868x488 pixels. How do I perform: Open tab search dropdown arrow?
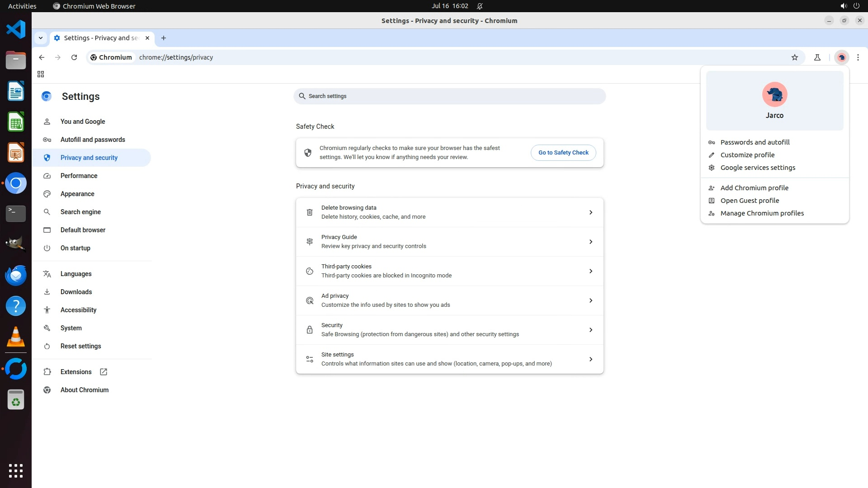(41, 38)
